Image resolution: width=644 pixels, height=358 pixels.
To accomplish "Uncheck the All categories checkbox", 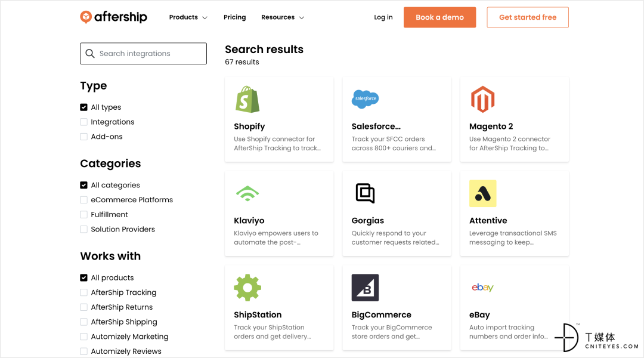I will [x=84, y=185].
